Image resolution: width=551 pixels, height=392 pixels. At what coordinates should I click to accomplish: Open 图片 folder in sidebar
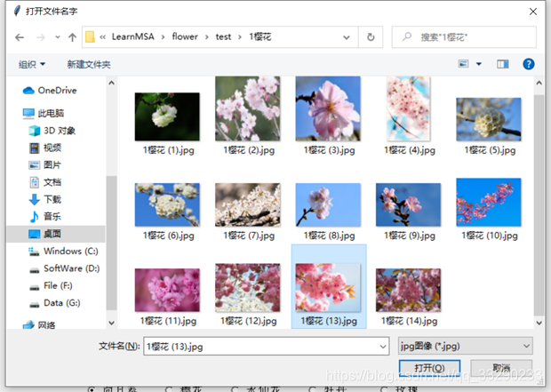click(45, 164)
